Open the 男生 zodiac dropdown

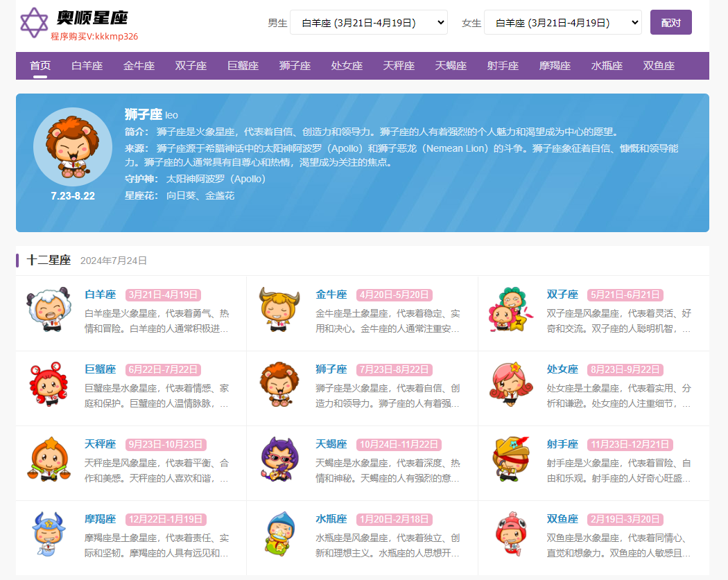[x=368, y=21]
